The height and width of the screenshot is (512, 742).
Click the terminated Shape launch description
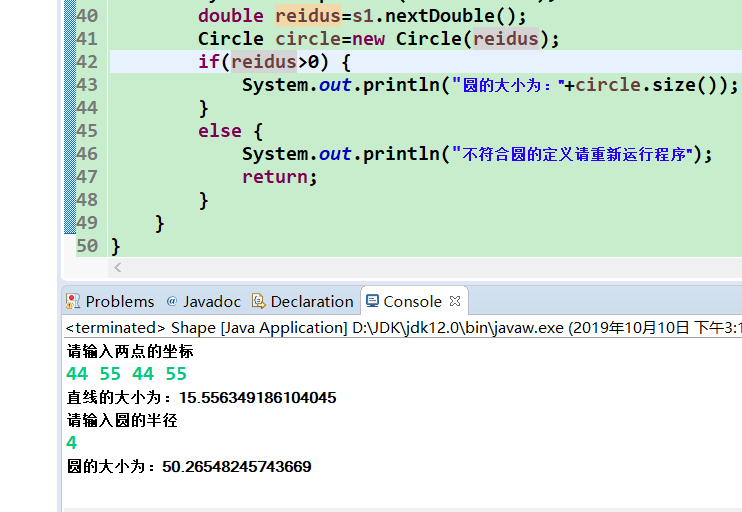coord(403,327)
